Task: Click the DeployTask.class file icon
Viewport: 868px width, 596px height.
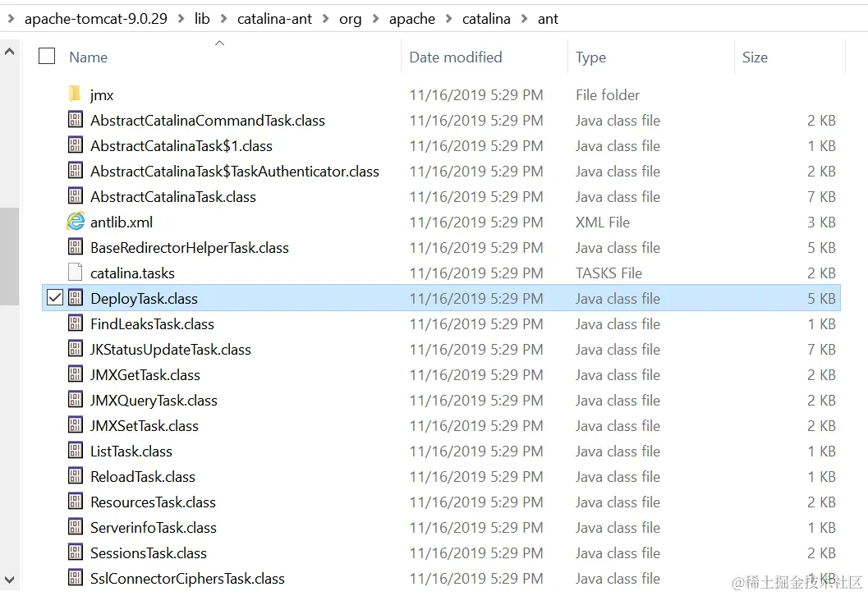Action: [x=76, y=298]
